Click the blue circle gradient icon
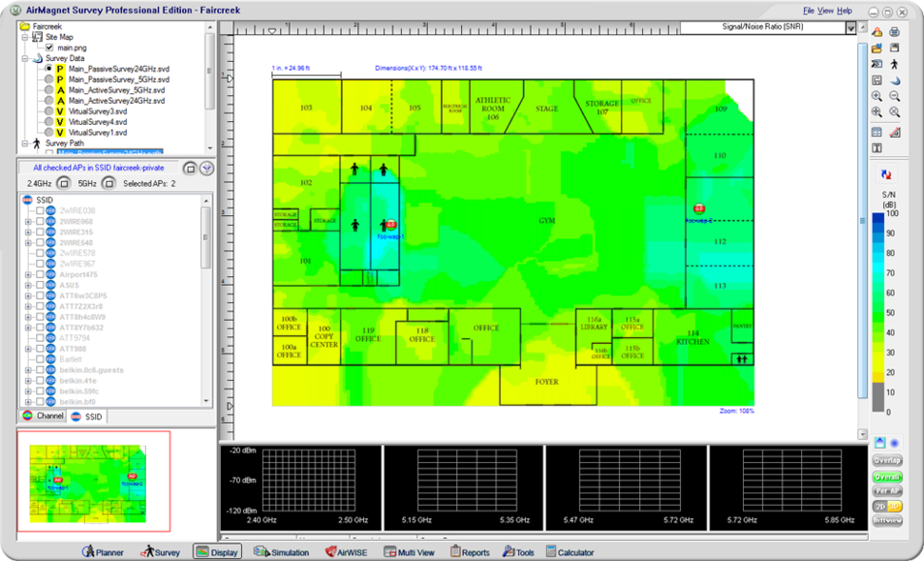The image size is (924, 561). point(894,443)
